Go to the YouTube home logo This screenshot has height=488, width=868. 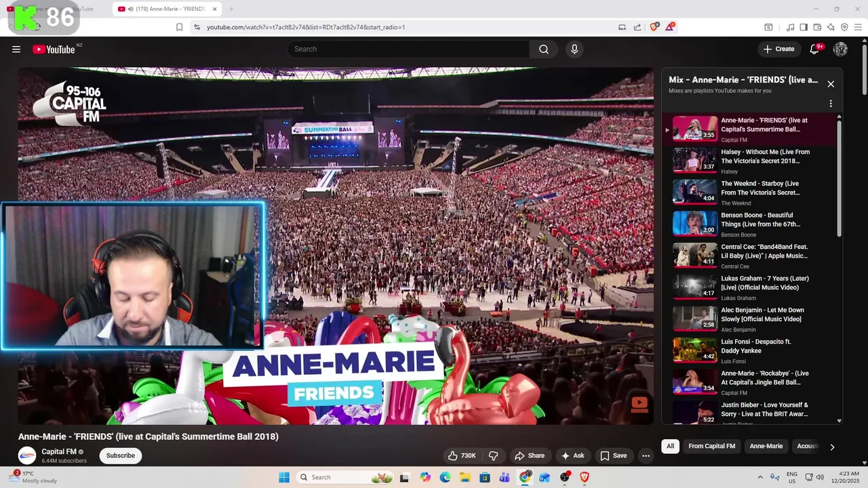(54, 49)
